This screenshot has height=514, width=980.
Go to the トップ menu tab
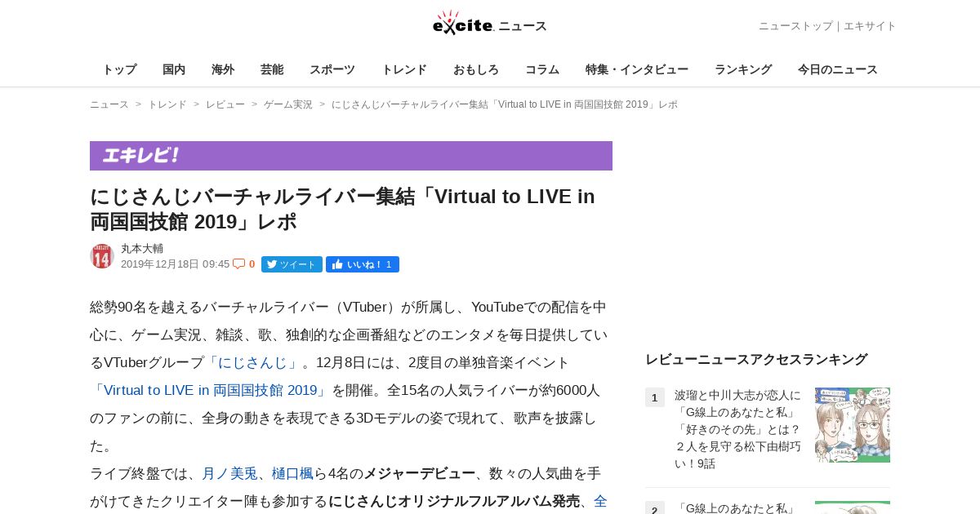pos(119,70)
